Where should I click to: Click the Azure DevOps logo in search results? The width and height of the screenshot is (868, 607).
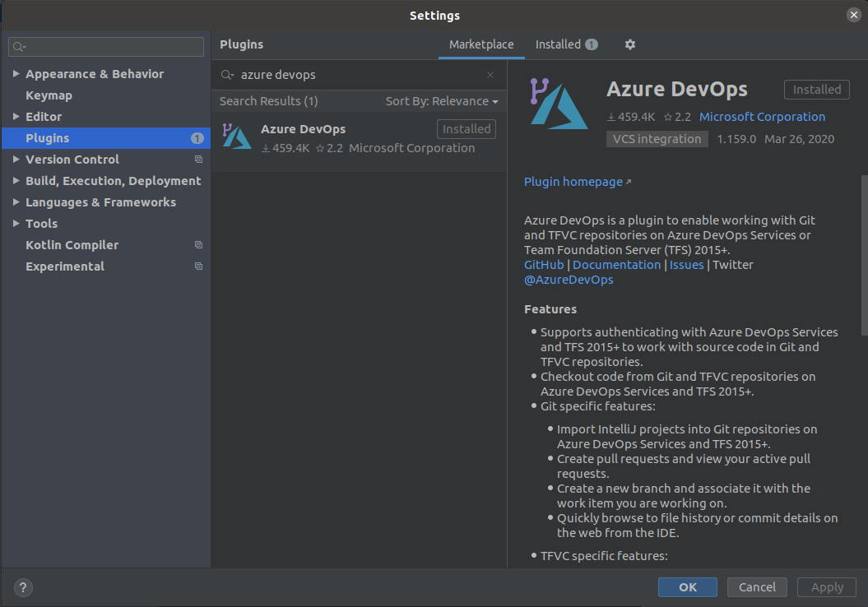click(x=236, y=137)
